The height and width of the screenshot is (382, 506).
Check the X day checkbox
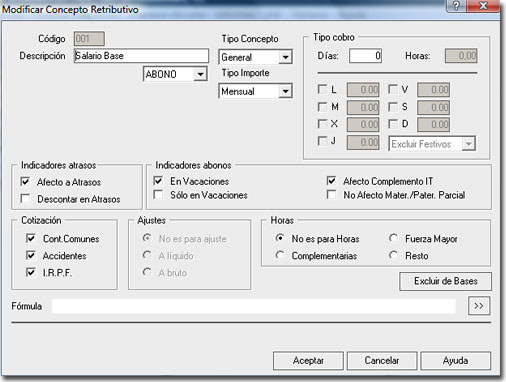(x=322, y=124)
